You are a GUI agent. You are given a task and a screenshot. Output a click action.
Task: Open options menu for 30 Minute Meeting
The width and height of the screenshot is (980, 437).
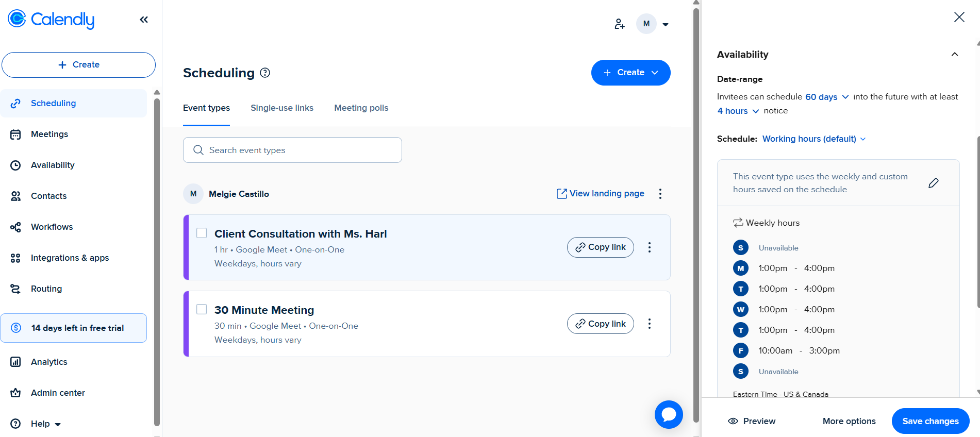pyautogui.click(x=650, y=324)
